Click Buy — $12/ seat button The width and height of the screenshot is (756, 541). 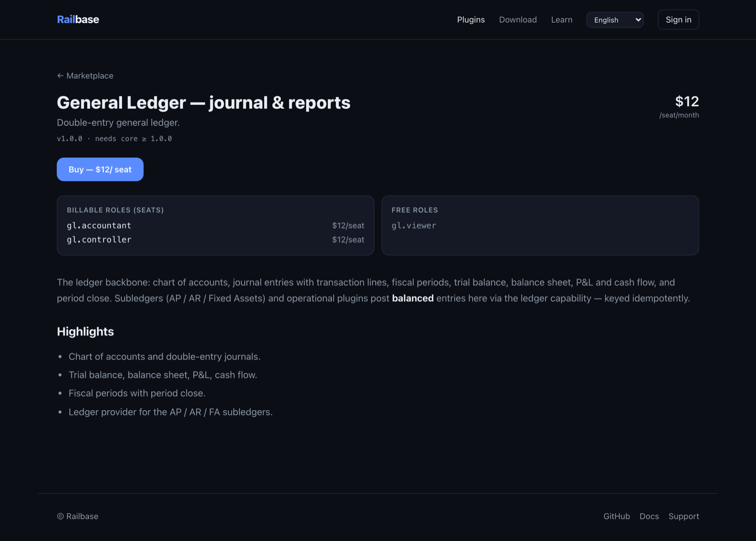100,169
